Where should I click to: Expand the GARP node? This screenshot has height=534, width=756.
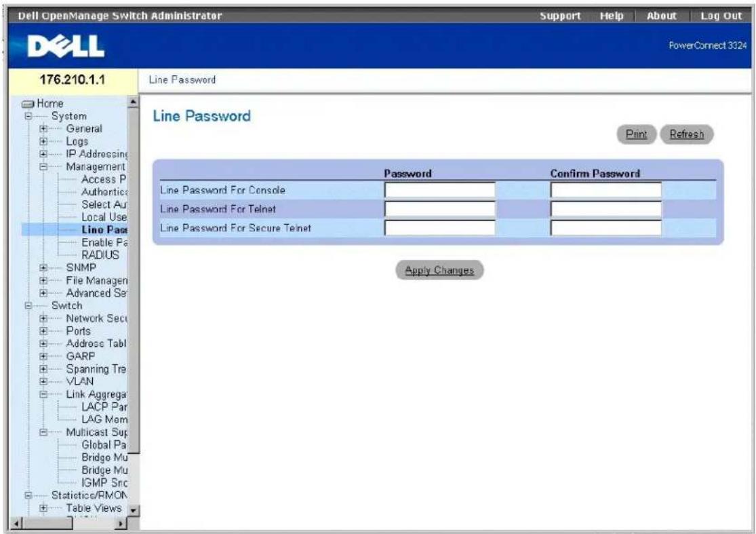43,356
